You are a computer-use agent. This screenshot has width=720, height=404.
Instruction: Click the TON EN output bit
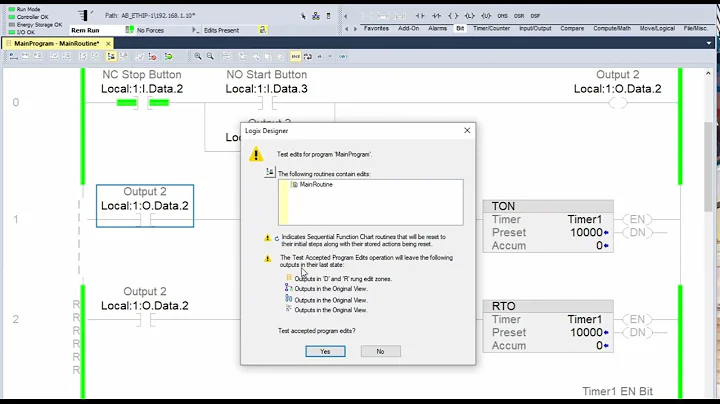[637, 219]
